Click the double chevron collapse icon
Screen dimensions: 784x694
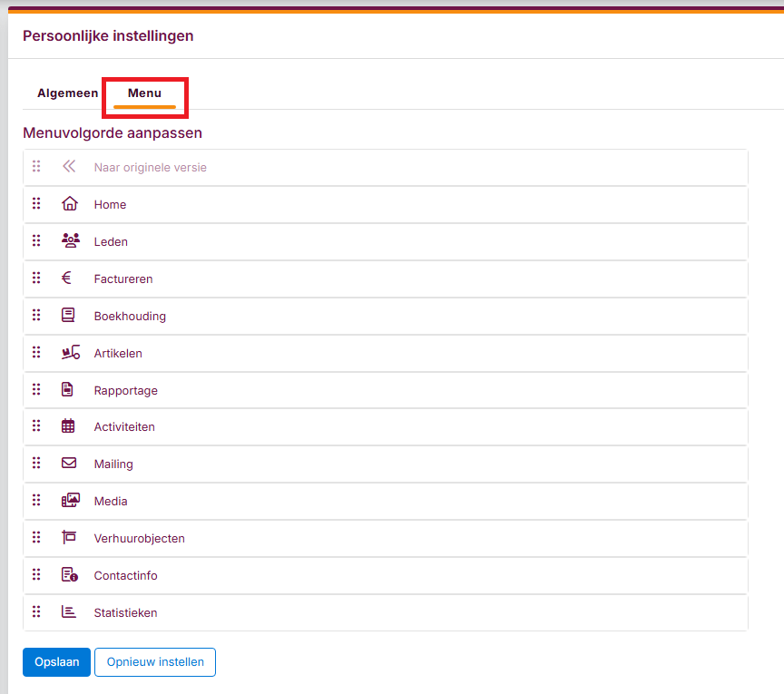[x=69, y=167]
